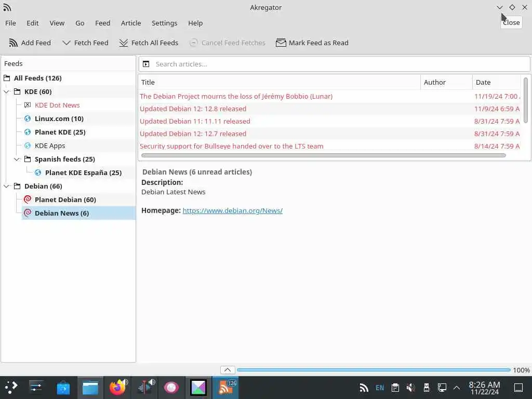
Task: Click the Akregator RSS tray icon
Action: click(364, 388)
